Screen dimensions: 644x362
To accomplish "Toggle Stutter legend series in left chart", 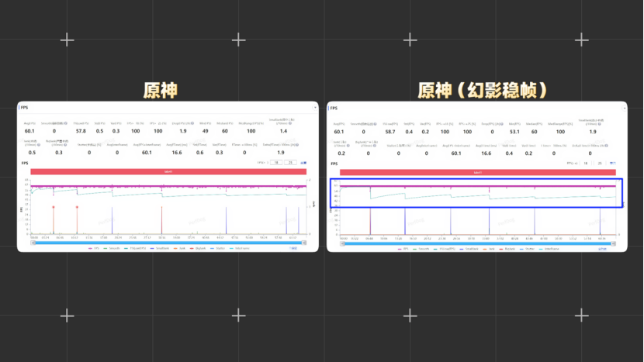I will [x=218, y=248].
